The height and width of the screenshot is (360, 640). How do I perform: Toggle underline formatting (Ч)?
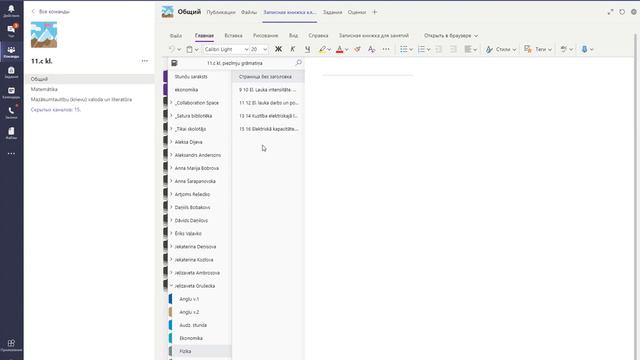[x=307, y=49]
